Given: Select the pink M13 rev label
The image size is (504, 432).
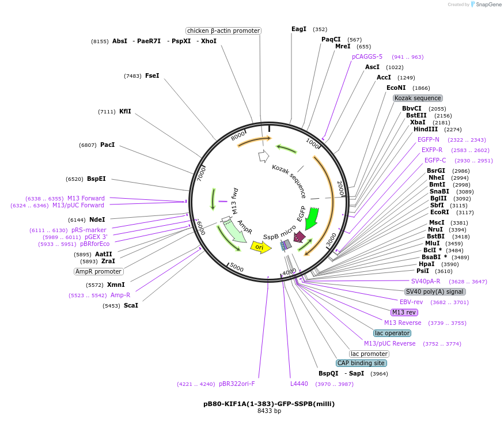Looking at the screenshot, I should 404,312.
